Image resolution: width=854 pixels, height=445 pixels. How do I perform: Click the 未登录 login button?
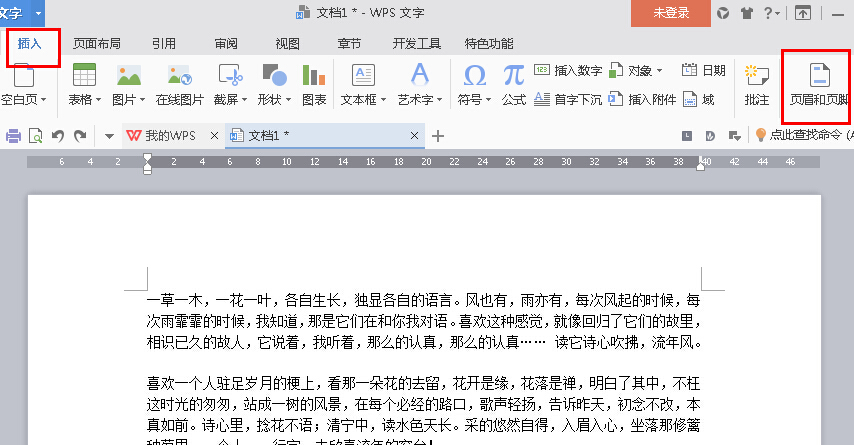point(670,13)
